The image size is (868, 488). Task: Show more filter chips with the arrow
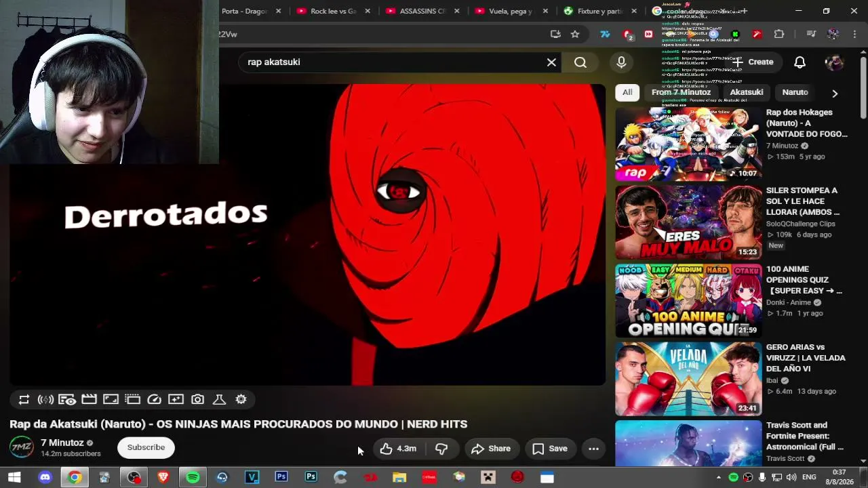(835, 93)
